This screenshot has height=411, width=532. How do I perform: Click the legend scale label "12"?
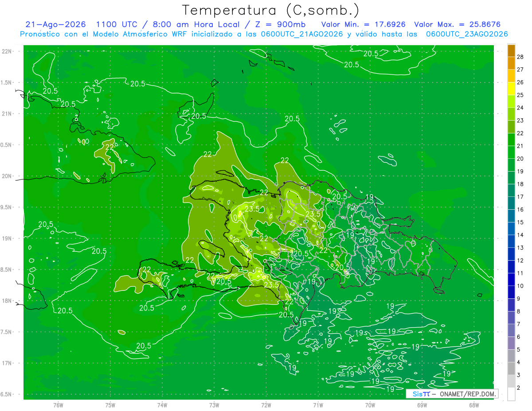tap(520, 260)
